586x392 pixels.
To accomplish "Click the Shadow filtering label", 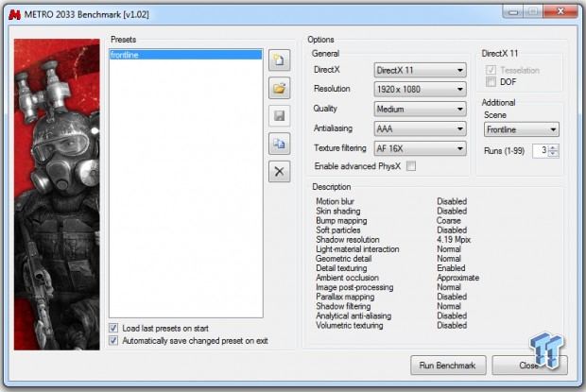I will coord(343,306).
